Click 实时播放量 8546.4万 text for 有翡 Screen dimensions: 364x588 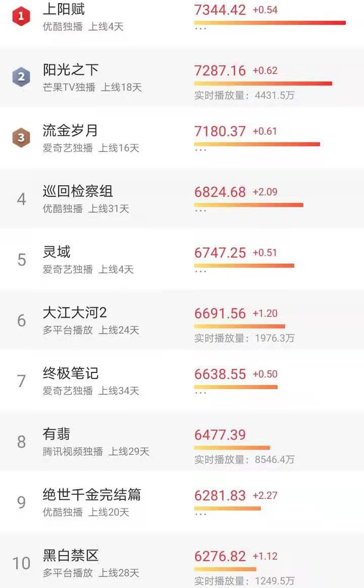click(244, 459)
